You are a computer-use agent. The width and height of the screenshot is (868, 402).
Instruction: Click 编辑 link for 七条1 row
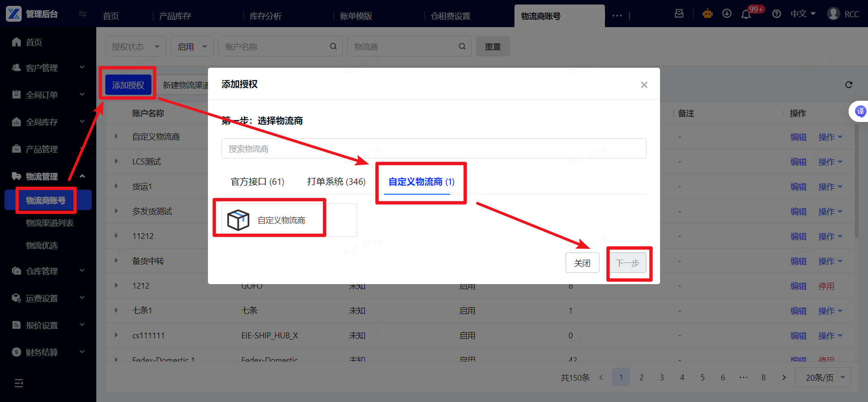point(798,311)
